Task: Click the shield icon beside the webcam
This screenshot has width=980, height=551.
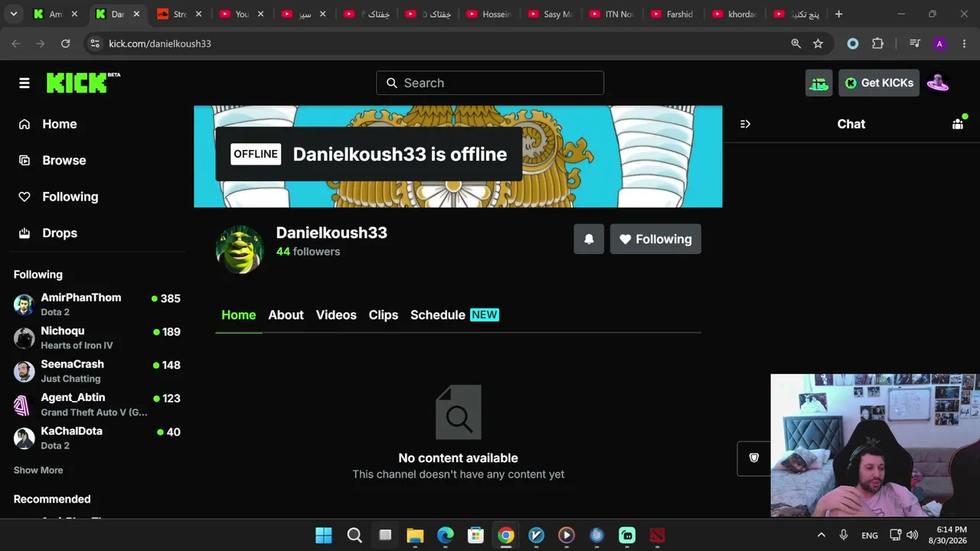Action: click(x=754, y=458)
